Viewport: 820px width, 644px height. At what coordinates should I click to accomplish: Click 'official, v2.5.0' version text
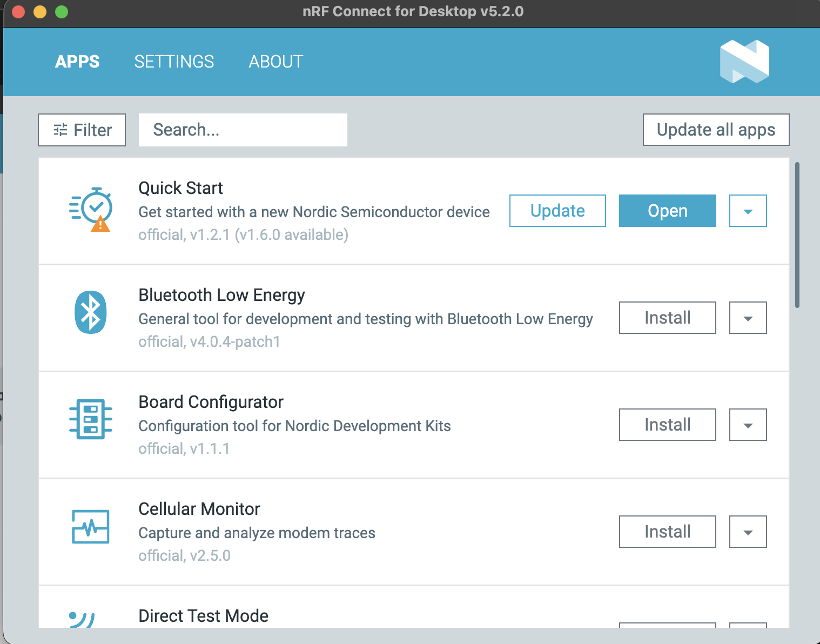point(185,555)
